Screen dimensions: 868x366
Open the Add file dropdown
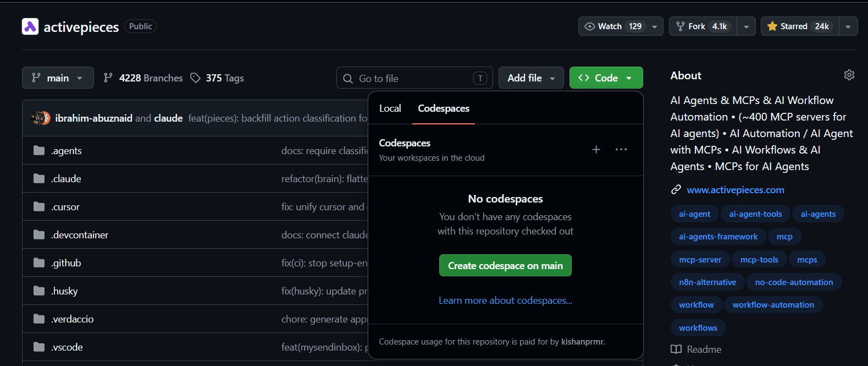[x=531, y=78]
